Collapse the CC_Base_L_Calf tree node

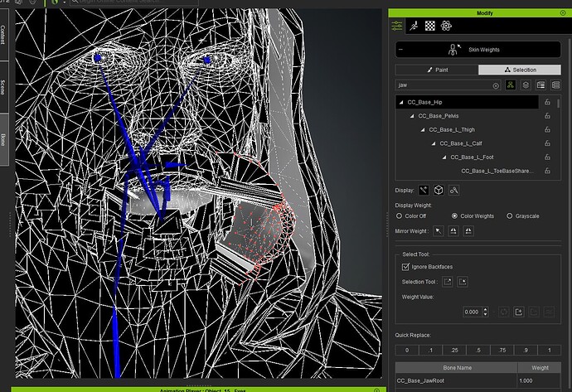point(434,143)
